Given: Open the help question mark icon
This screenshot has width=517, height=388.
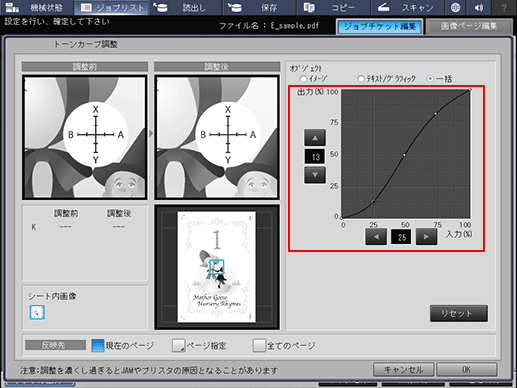Looking at the screenshot, I should click(504, 7).
